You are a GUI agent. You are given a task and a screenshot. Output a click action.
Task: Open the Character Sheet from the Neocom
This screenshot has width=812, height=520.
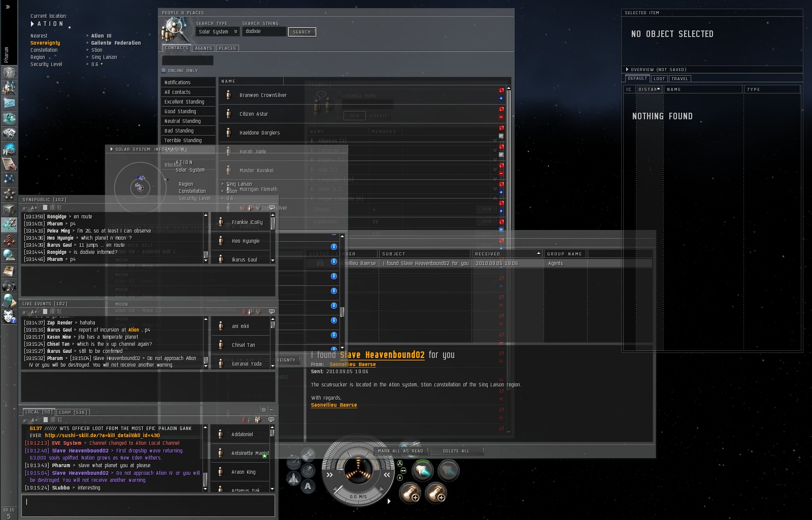point(9,73)
